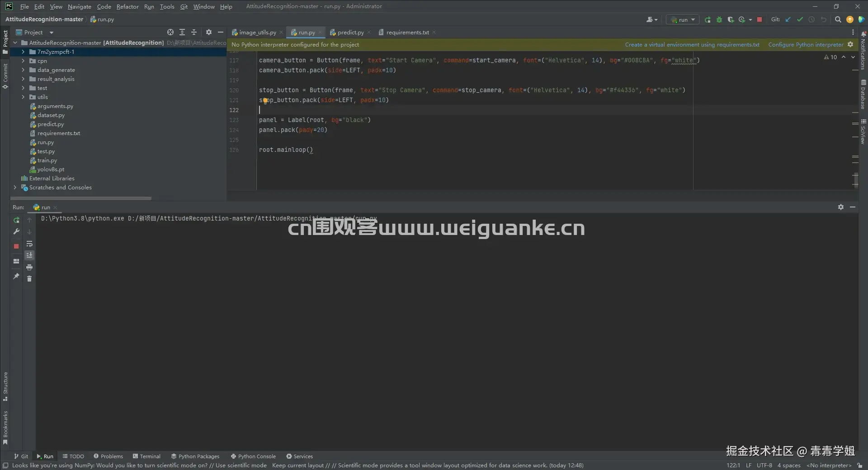Stop the process in Run panel

pos(16,246)
